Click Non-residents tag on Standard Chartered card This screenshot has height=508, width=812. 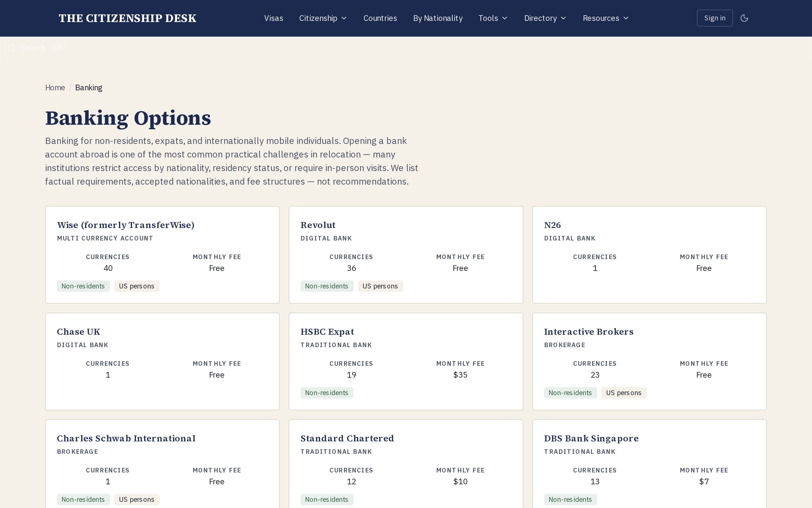(327, 500)
